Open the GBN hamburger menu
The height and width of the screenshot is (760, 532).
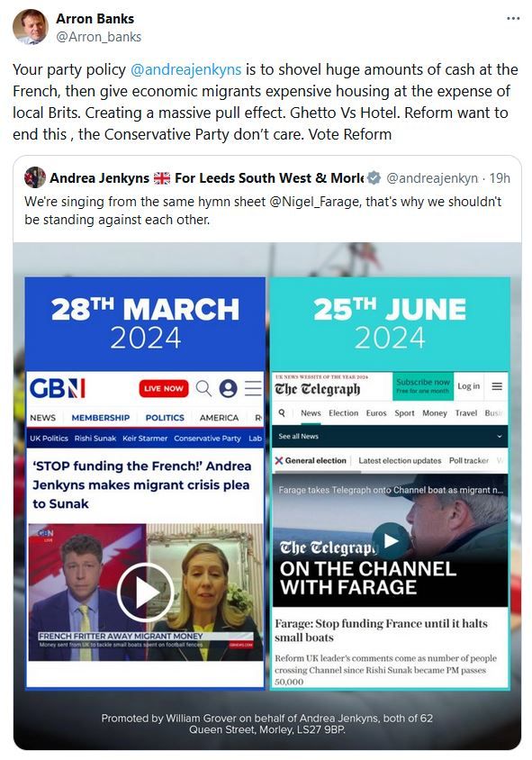pos(253,388)
